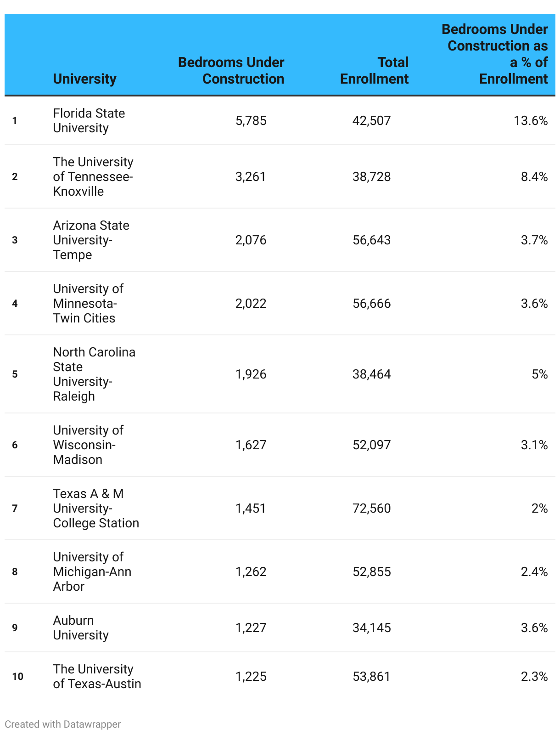Select North Carolina State University-Raleigh cell
This screenshot has width=560, height=735.
coord(94,374)
